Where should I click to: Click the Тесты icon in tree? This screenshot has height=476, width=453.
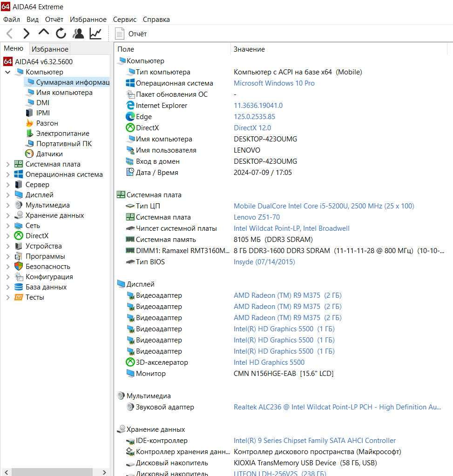[19, 297]
